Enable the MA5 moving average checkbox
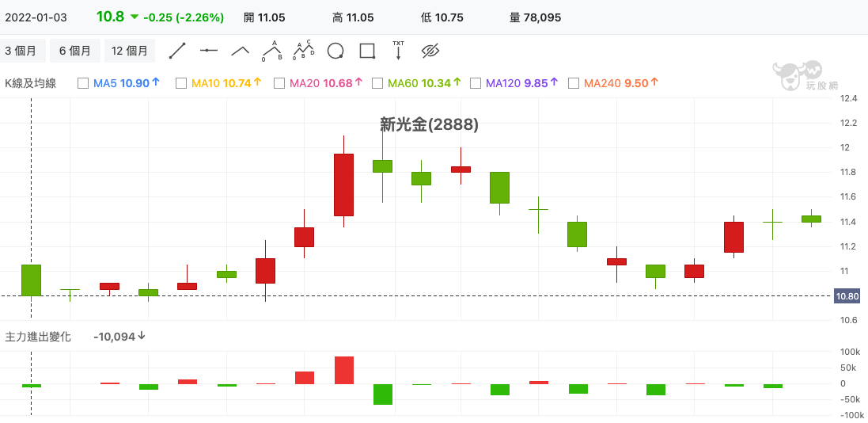The image size is (868, 423). [83, 83]
